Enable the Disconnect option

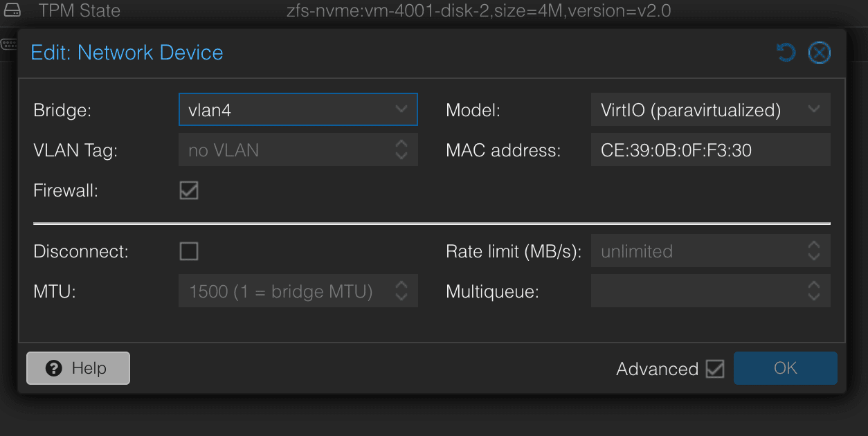tap(188, 251)
